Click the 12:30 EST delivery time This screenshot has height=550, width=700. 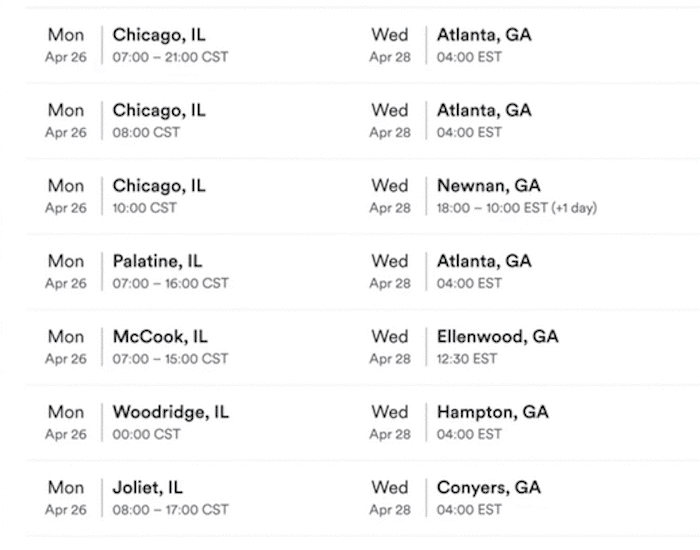pos(467,358)
